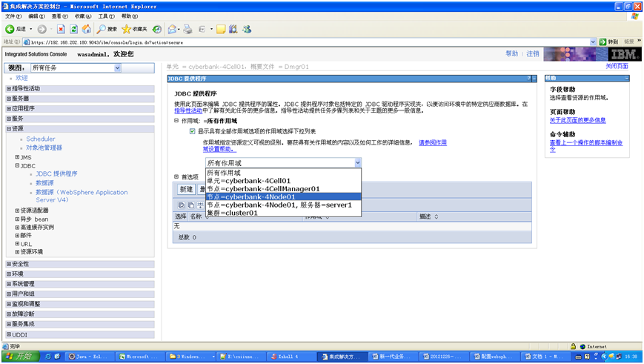The image size is (644, 364).
Task: Go to the Home page icon
Action: coord(86,29)
